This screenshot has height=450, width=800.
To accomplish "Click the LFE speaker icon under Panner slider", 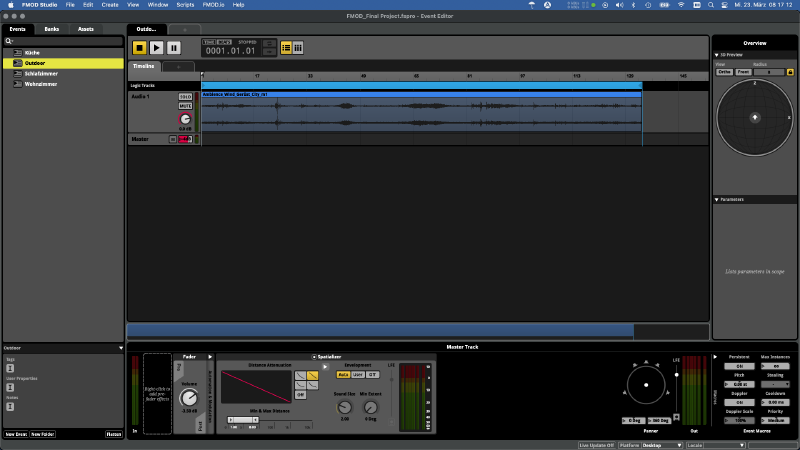I will pyautogui.click(x=677, y=417).
